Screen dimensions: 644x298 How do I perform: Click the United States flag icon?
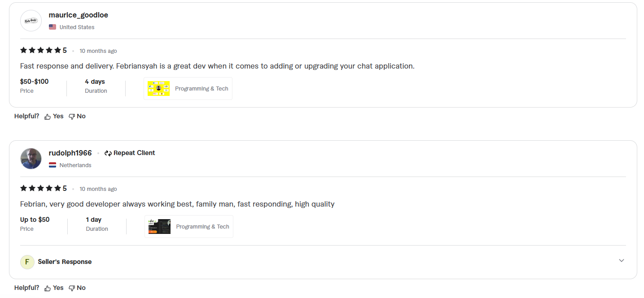coord(52,27)
